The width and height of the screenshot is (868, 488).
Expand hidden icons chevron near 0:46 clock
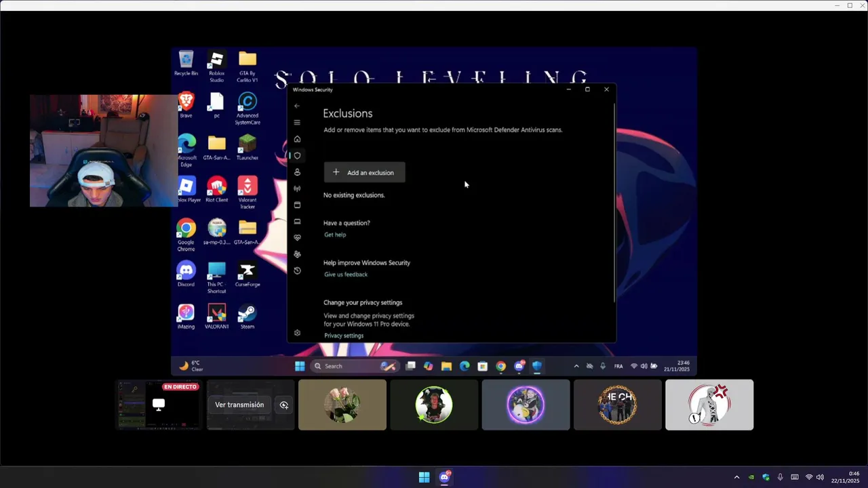[737, 477]
